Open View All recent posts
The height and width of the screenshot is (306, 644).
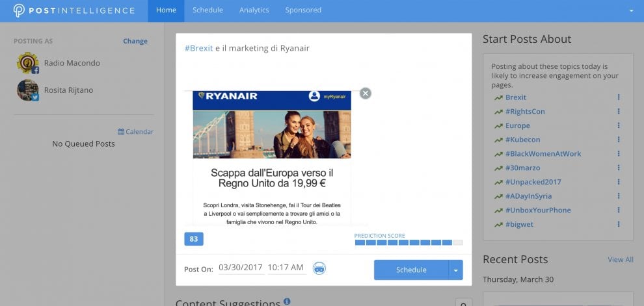pyautogui.click(x=621, y=260)
